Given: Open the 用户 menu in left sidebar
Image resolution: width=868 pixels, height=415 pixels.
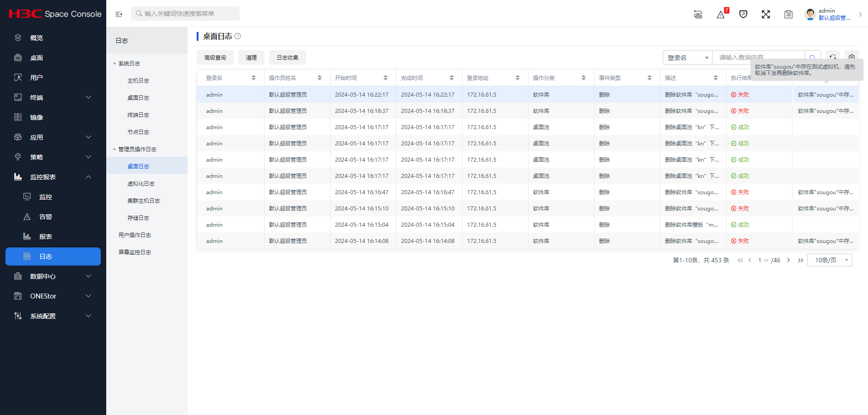Looking at the screenshot, I should (53, 78).
